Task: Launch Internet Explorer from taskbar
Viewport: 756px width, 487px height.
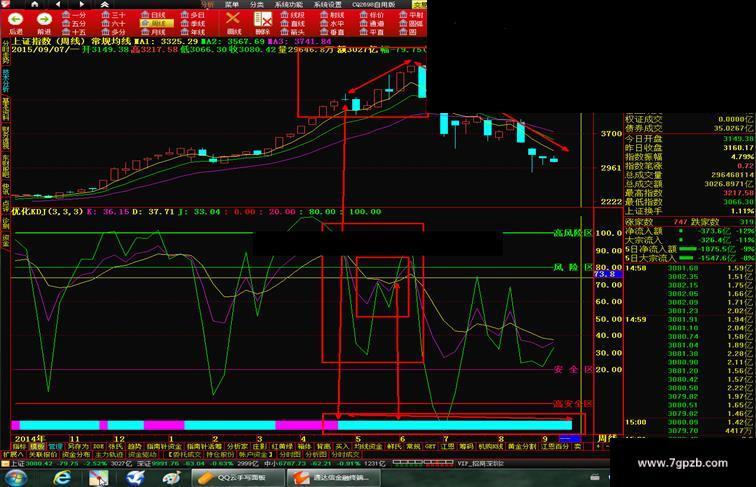Action: (x=62, y=478)
